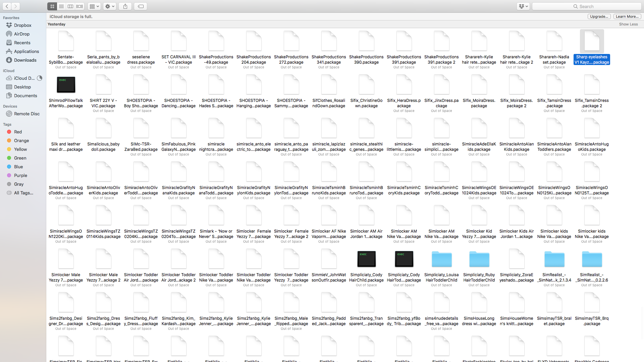The image size is (644, 362).
Task: Open the Action gear menu
Action: pos(110,6)
